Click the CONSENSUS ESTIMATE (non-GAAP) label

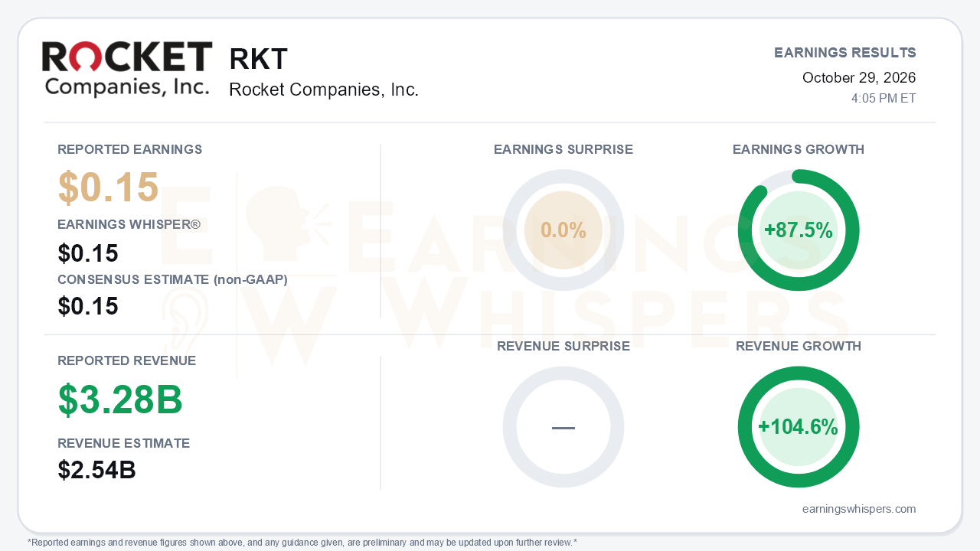pos(172,279)
